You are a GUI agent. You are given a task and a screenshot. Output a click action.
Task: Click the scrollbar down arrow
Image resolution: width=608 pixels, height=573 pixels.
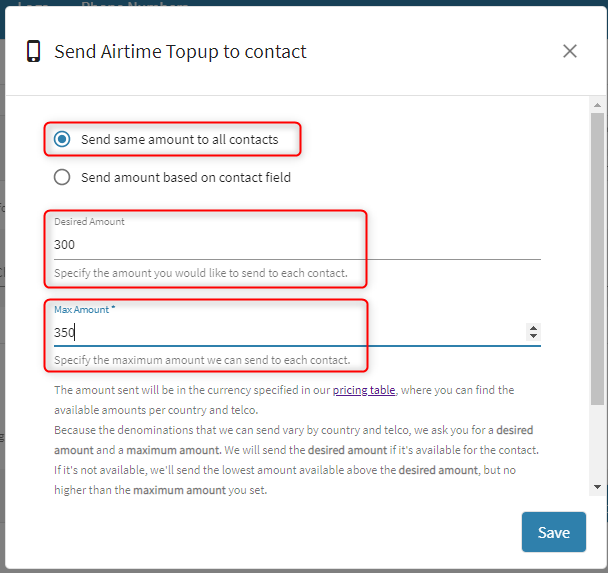click(597, 486)
